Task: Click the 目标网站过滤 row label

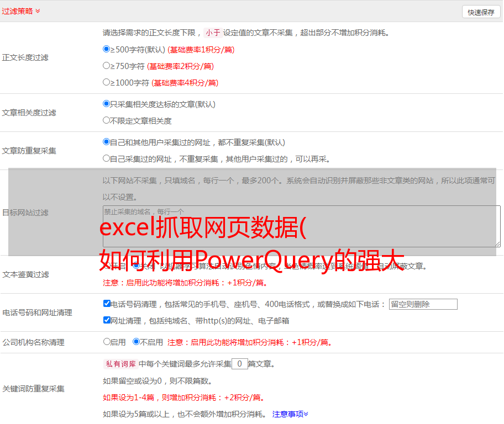Action: (25, 213)
